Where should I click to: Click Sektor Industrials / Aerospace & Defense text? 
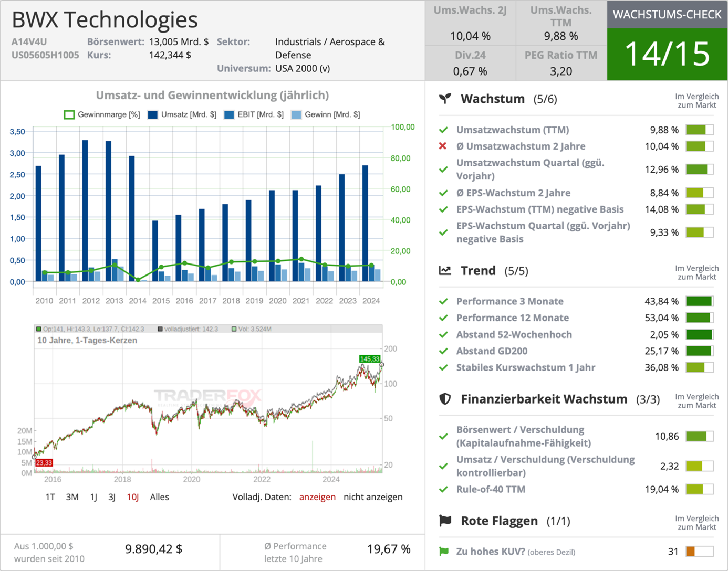[330, 48]
